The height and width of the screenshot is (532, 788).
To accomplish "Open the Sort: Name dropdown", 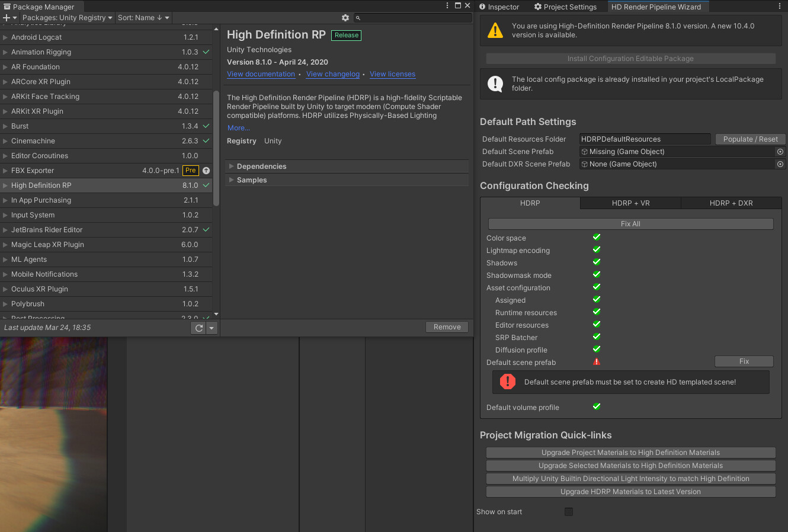I will pyautogui.click(x=143, y=18).
